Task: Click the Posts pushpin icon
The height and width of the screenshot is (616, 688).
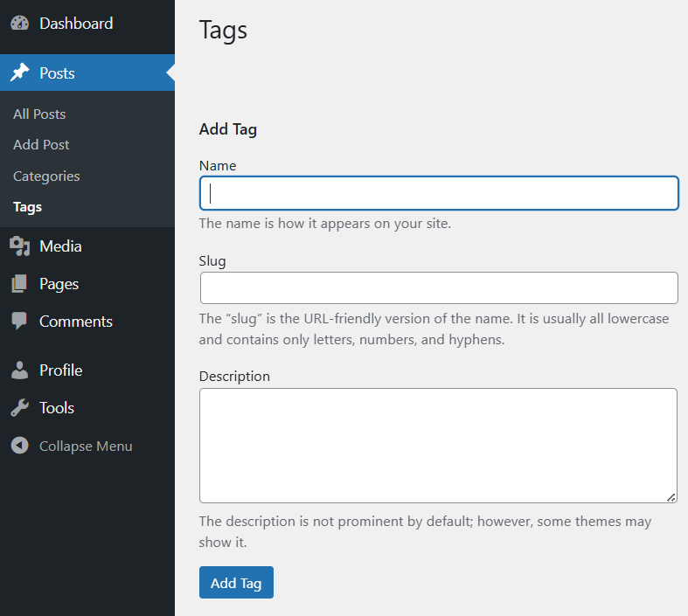Action: pyautogui.click(x=19, y=73)
